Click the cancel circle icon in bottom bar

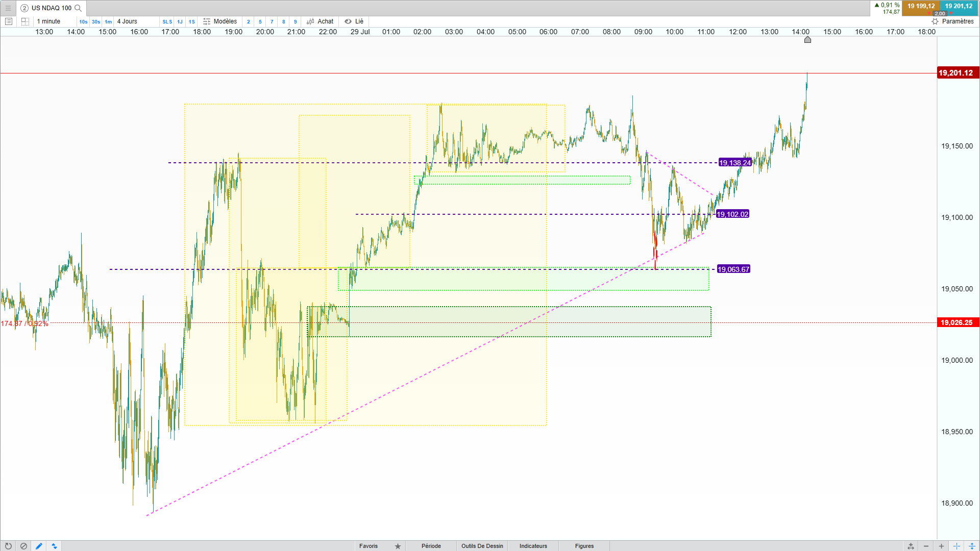(23, 546)
